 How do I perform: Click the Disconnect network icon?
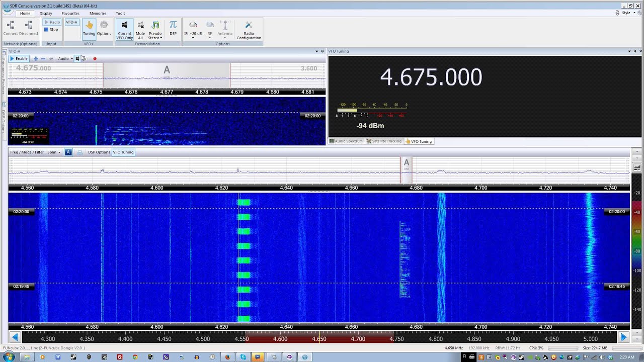[28, 28]
